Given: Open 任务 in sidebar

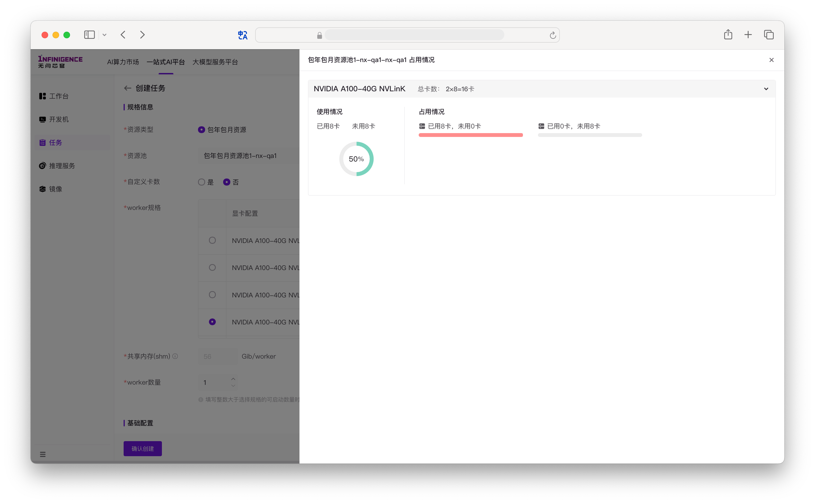Looking at the screenshot, I should (72, 142).
